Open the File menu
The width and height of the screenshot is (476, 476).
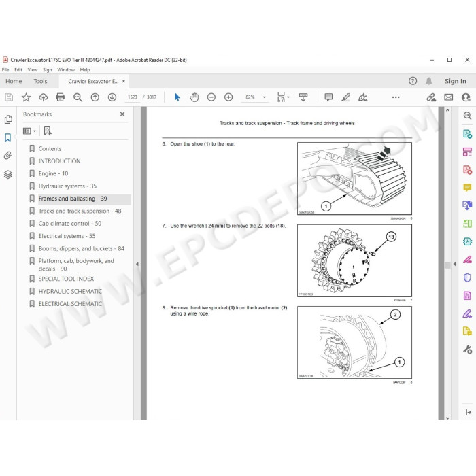(5, 70)
